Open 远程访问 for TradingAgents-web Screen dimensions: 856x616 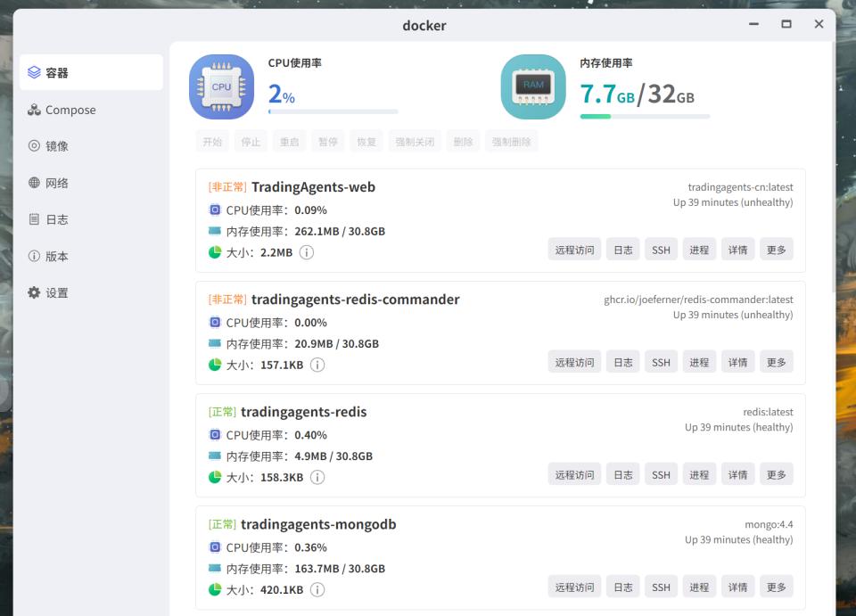[x=574, y=250]
